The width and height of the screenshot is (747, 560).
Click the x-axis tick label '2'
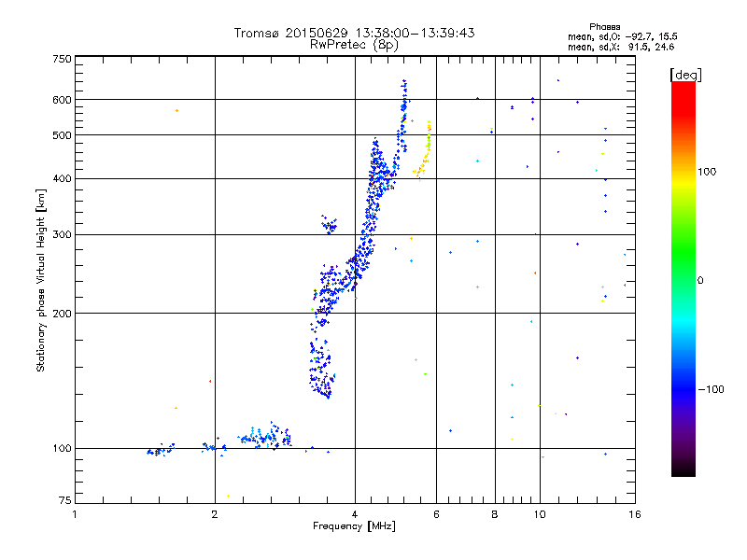pyautogui.click(x=215, y=514)
